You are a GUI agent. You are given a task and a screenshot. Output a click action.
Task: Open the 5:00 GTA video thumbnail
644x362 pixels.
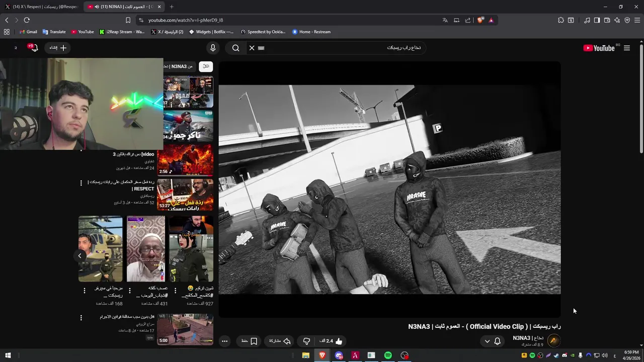point(185,330)
